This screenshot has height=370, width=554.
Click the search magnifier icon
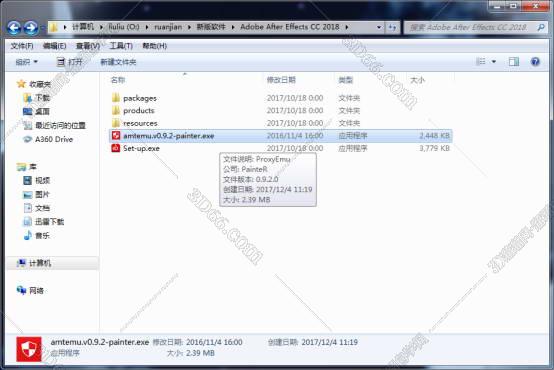pos(541,27)
